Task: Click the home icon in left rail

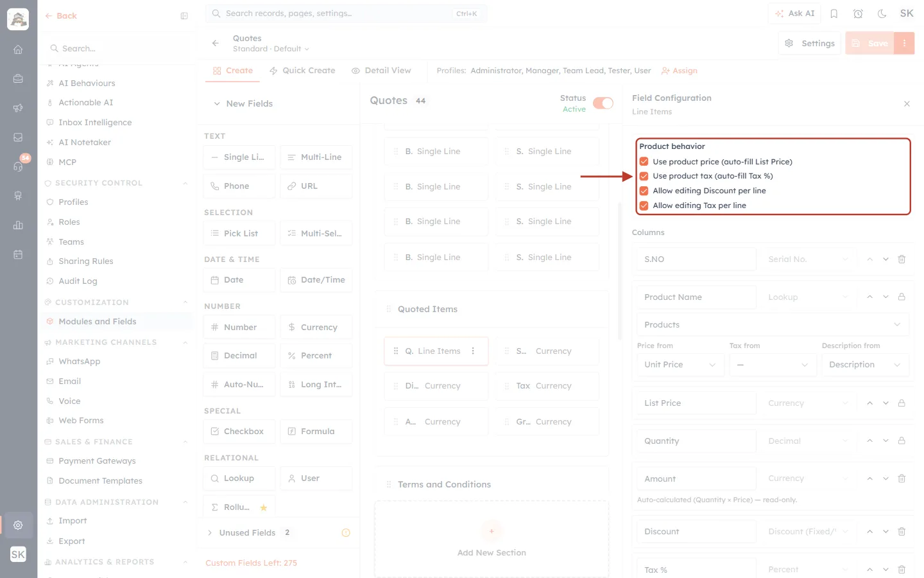Action: tap(18, 49)
